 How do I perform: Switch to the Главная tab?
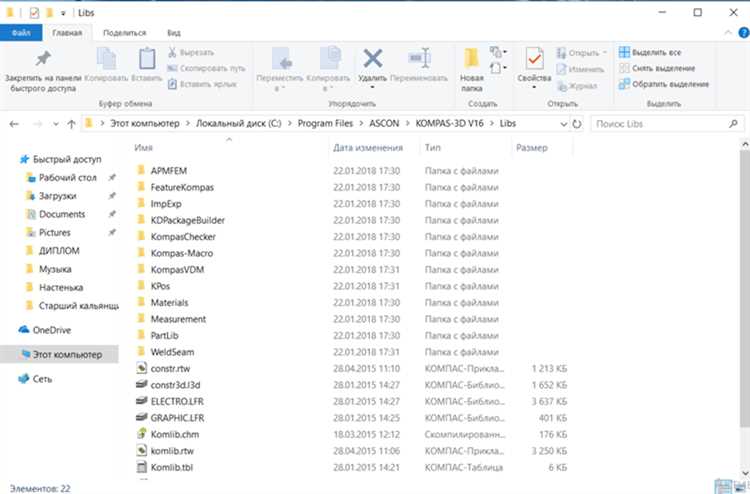click(67, 33)
